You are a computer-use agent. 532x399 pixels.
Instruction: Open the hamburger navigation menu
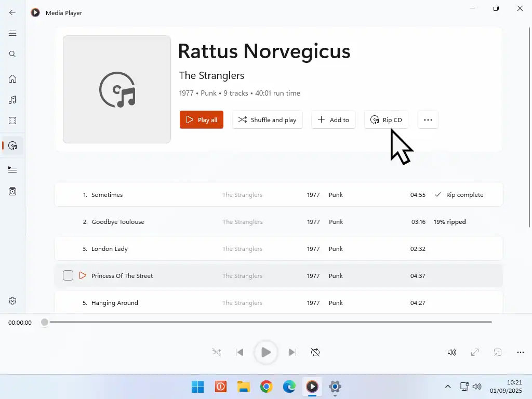coord(12,33)
